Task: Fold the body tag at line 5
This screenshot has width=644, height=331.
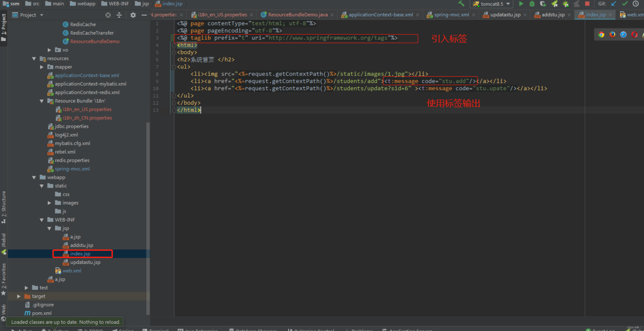Action: click(174, 52)
